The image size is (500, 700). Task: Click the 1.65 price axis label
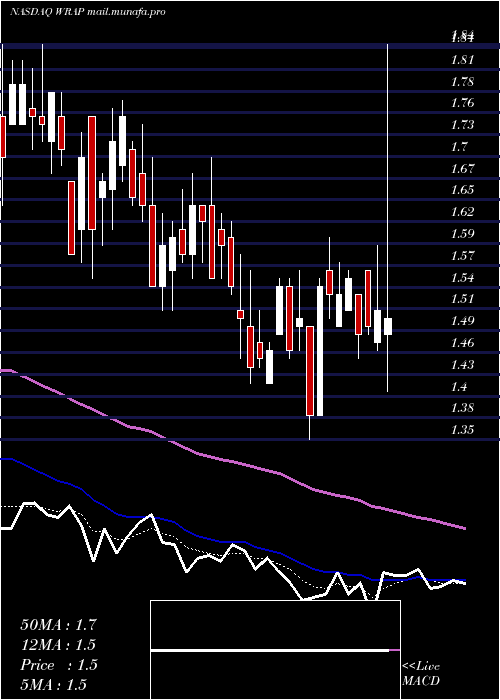click(x=462, y=190)
